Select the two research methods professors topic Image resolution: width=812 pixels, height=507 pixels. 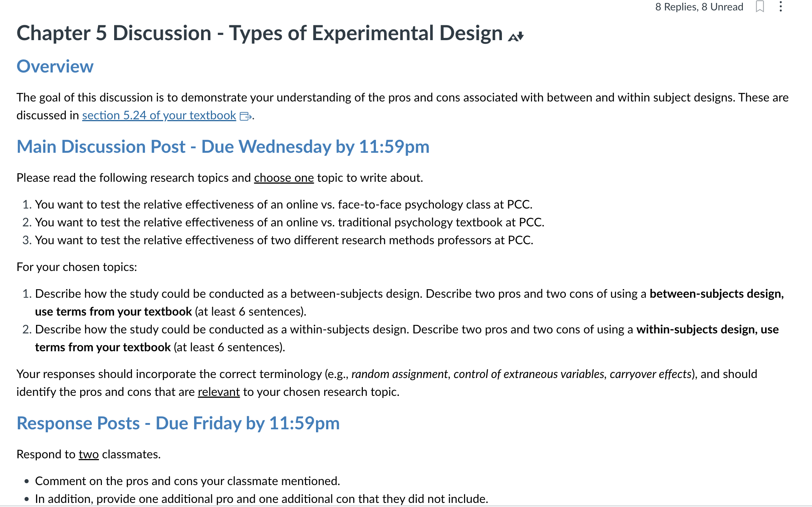click(x=284, y=240)
